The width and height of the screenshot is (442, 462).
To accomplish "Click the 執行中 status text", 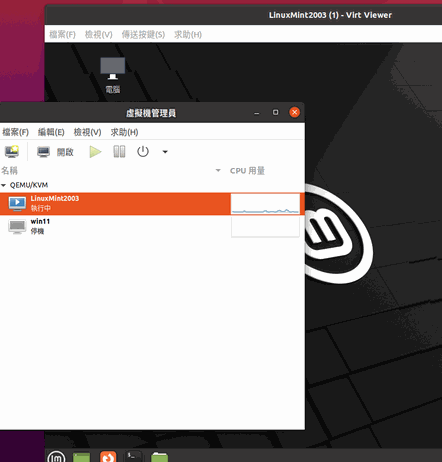I will [41, 208].
